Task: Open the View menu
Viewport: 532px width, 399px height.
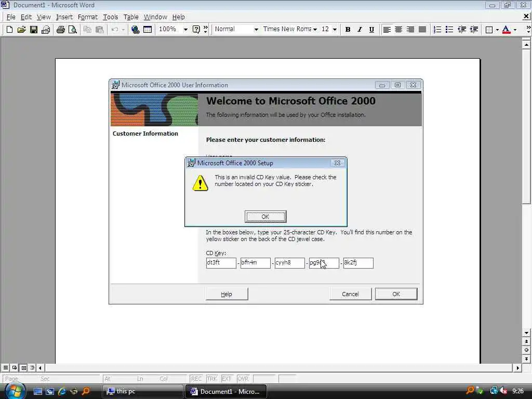Action: point(44,17)
